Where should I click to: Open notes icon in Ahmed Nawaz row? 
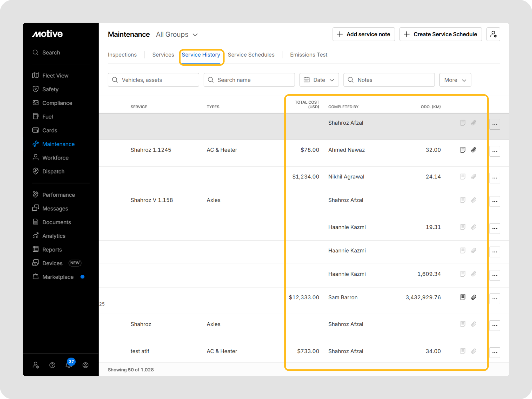point(463,150)
